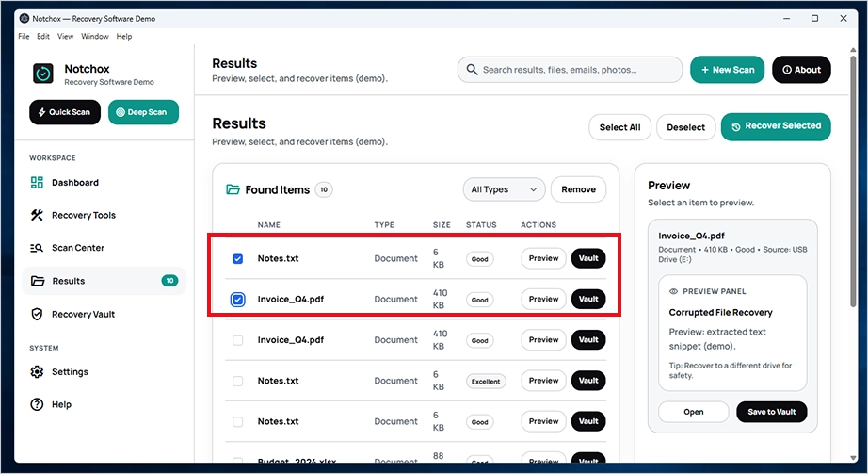
Task: Click the magnifier icon in search box
Action: [472, 70]
